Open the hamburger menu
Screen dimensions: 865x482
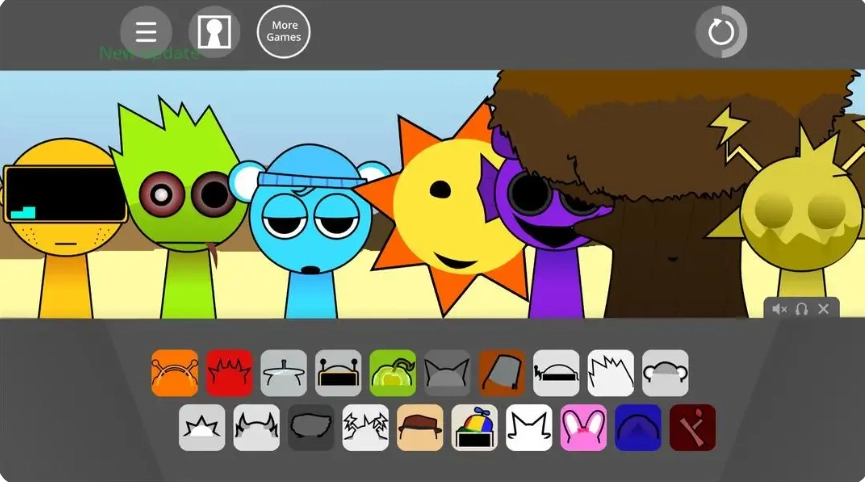click(x=146, y=33)
